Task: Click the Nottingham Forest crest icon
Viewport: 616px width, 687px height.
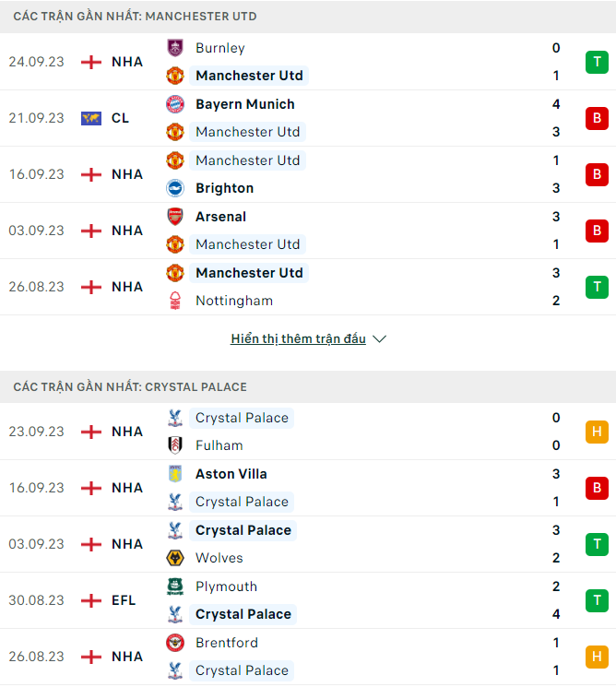Action: coord(175,301)
